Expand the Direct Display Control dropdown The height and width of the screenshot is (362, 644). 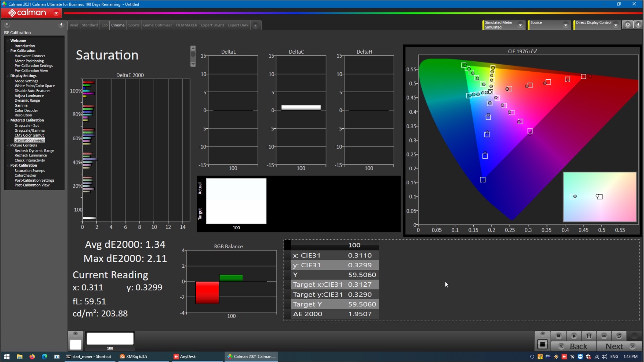tap(616, 25)
